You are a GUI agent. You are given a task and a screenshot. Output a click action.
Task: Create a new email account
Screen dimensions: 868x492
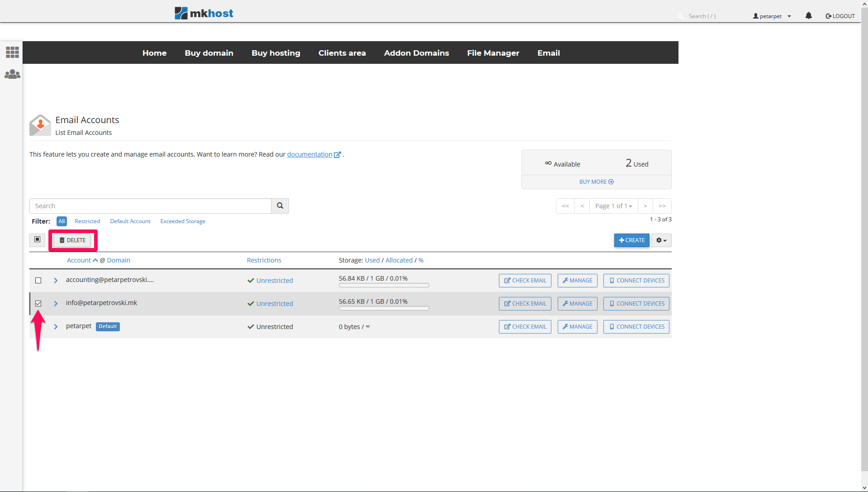pyautogui.click(x=631, y=240)
